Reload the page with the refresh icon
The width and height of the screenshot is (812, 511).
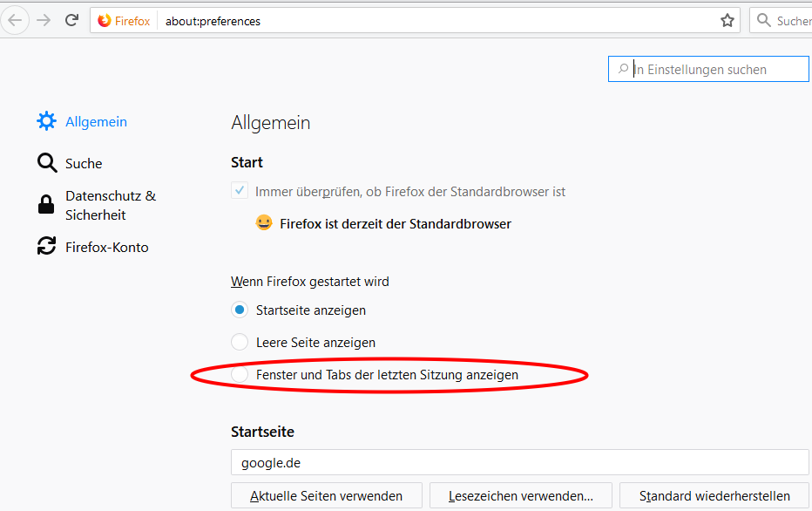(72, 20)
